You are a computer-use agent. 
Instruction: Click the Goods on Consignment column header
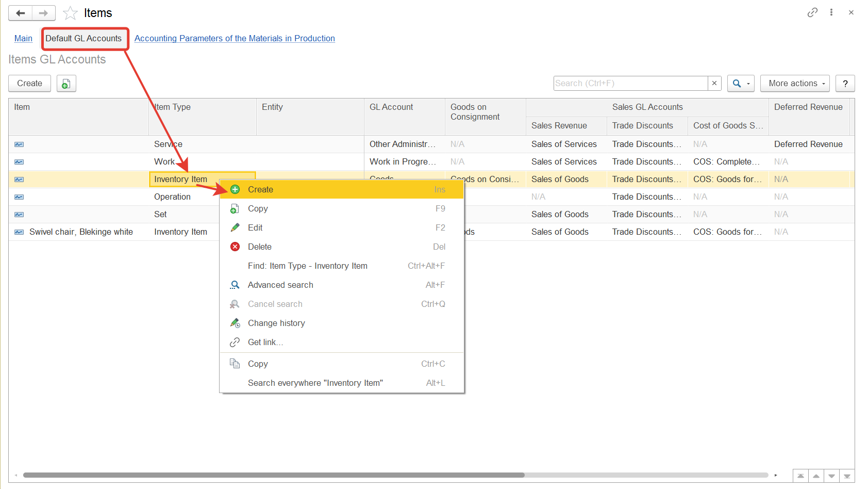pos(485,117)
